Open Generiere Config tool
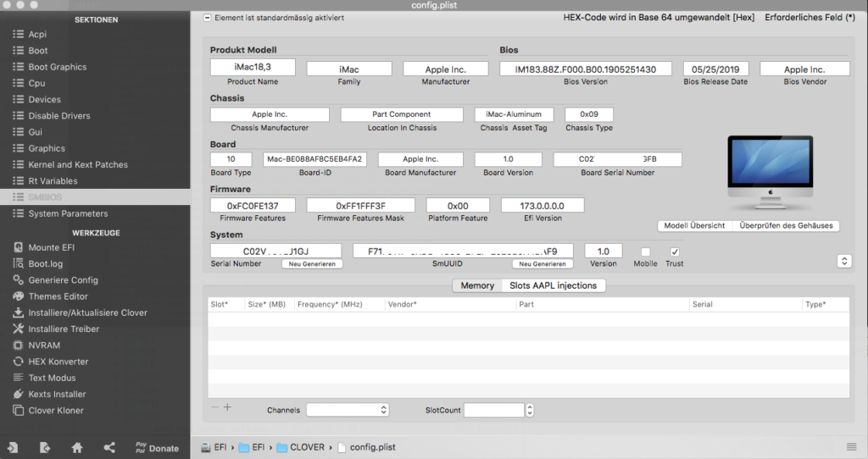 point(95,279)
